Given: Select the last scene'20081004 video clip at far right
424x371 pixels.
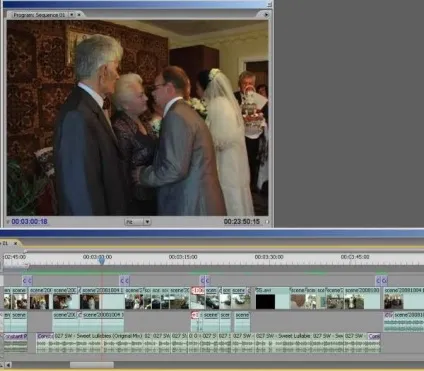Looking at the screenshot, I should click(403, 298).
